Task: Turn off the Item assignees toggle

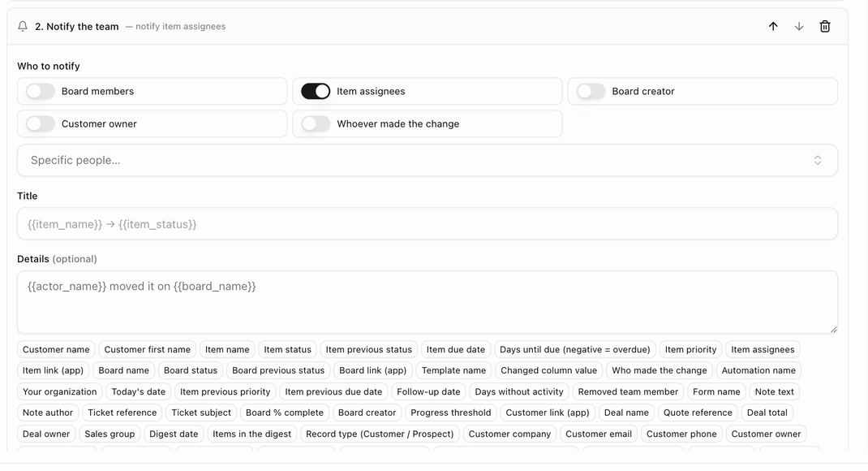Action: click(316, 92)
